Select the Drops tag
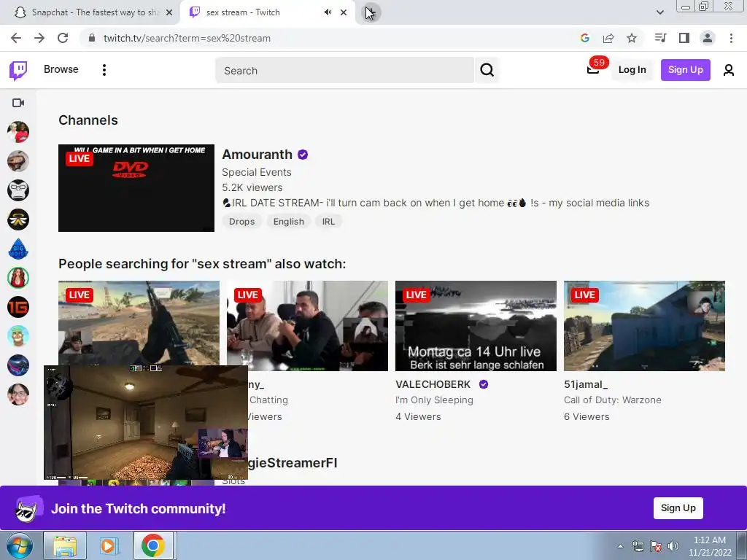Screen dimensions: 747x560 [x=241, y=222]
